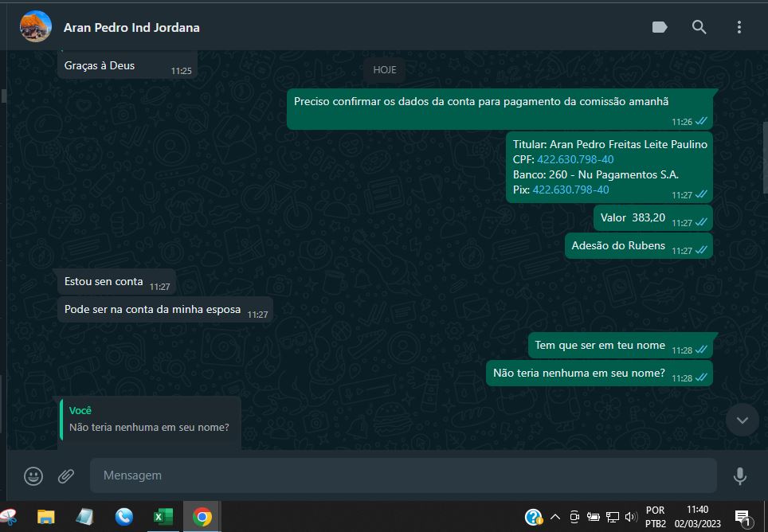Open the three-dot chat menu
This screenshot has height=532, width=768.
pyautogui.click(x=739, y=27)
